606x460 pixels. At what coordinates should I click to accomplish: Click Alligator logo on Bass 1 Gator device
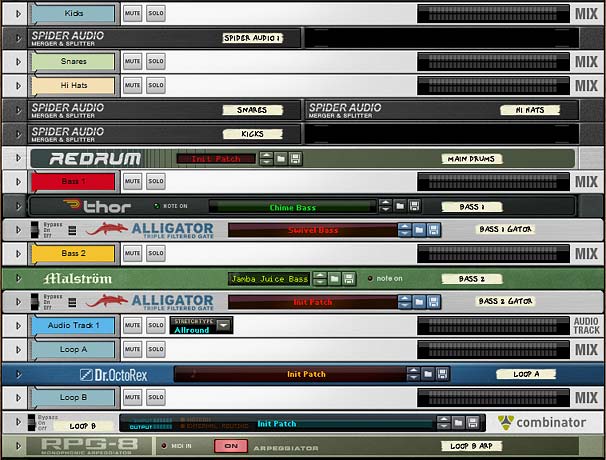(150, 230)
